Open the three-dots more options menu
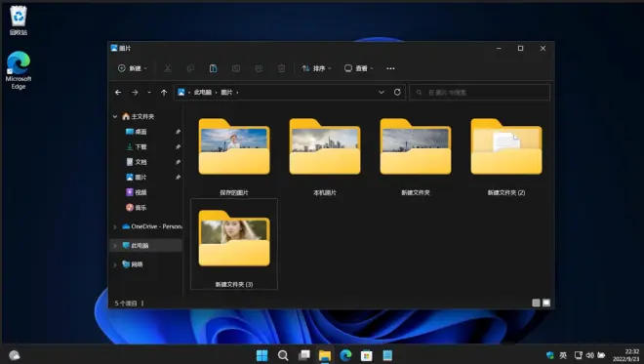Screen dimensions: 644x364 pyautogui.click(x=390, y=68)
